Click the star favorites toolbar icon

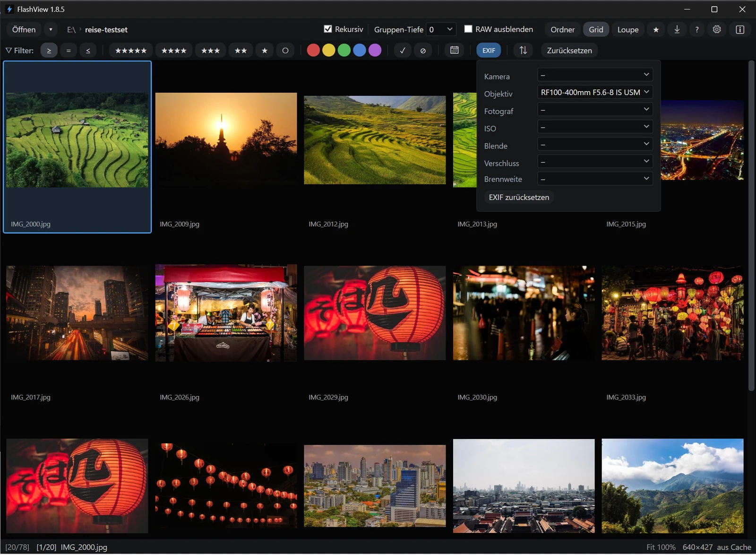(x=656, y=29)
